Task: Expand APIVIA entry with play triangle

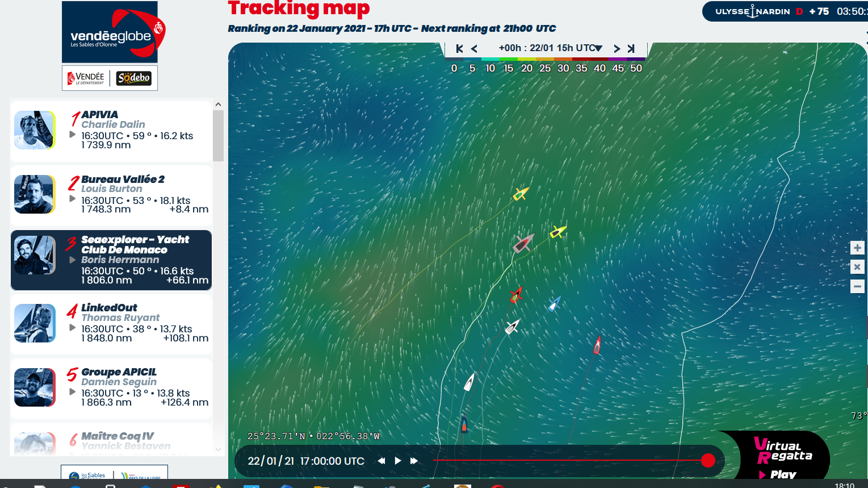Action: pyautogui.click(x=72, y=135)
